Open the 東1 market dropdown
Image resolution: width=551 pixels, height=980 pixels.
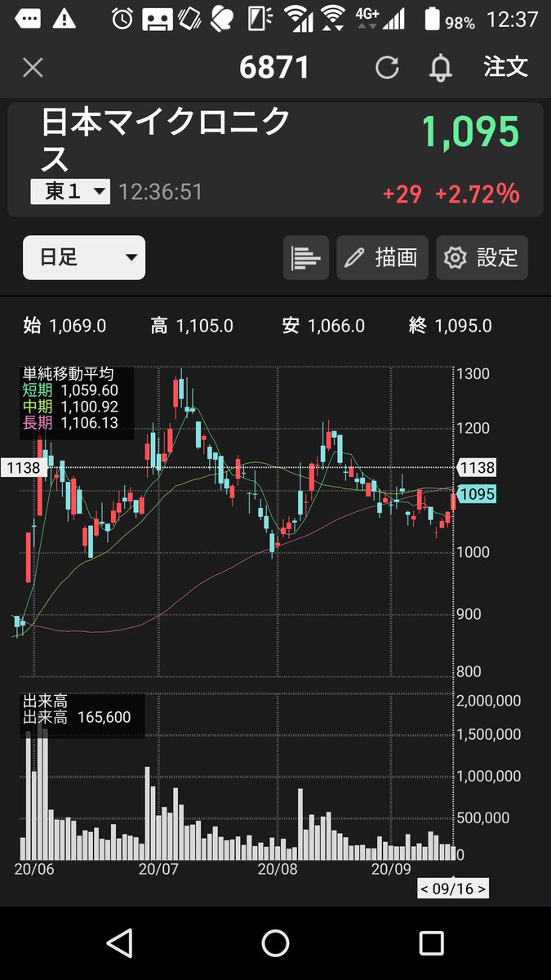70,192
